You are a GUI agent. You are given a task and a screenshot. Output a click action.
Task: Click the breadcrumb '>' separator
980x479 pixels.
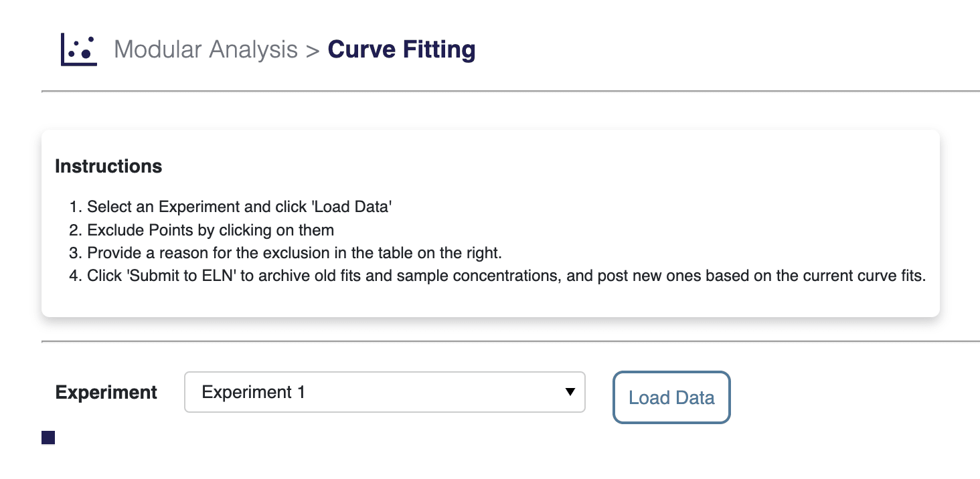click(x=313, y=50)
